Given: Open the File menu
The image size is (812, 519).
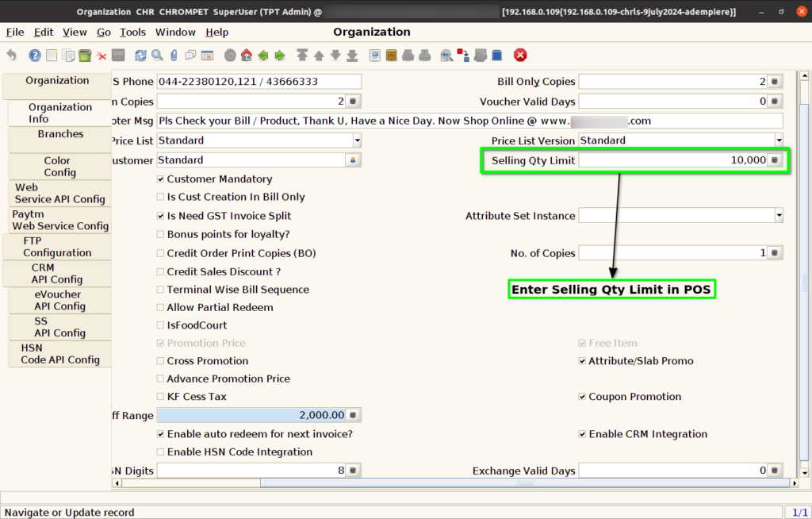Looking at the screenshot, I should point(15,33).
